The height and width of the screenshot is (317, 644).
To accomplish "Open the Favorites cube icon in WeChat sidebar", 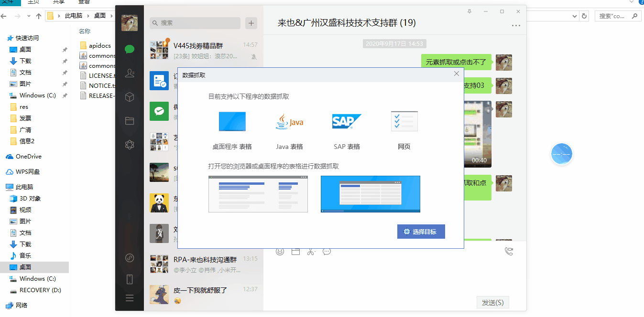I will click(129, 97).
